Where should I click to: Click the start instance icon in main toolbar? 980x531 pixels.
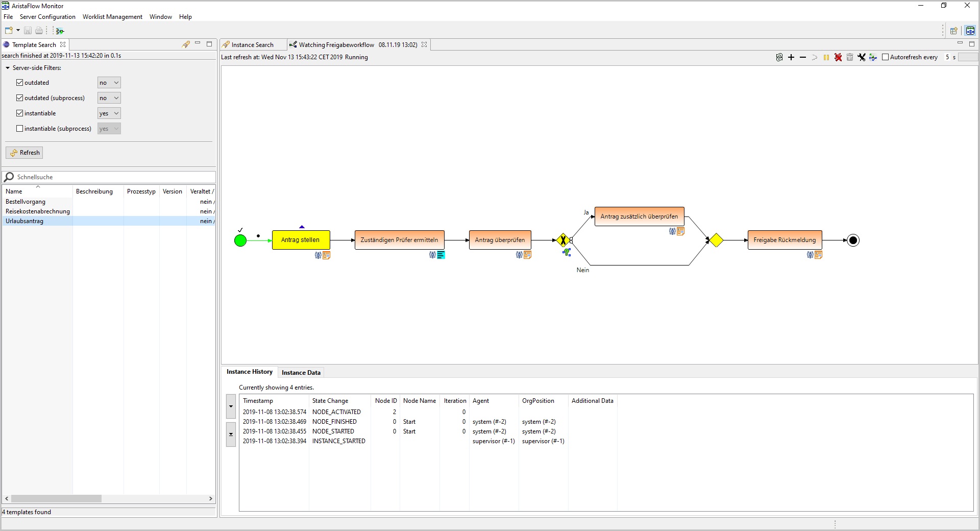click(x=60, y=31)
